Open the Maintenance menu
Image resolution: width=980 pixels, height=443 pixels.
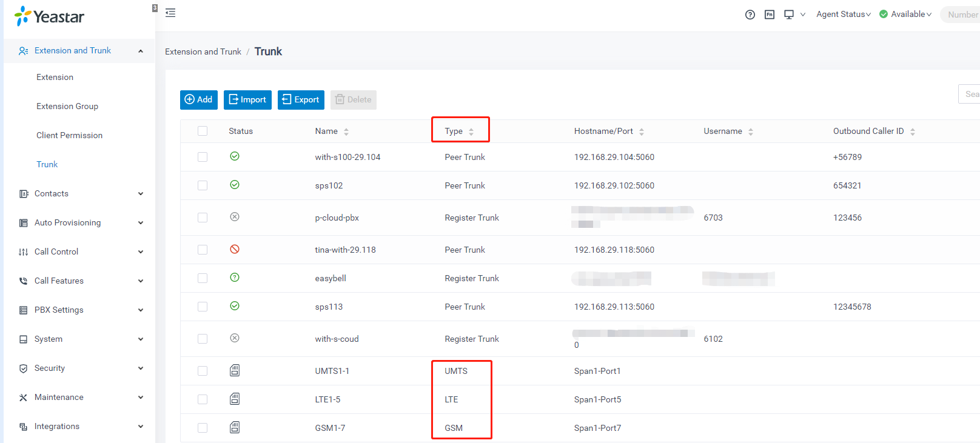(79, 398)
